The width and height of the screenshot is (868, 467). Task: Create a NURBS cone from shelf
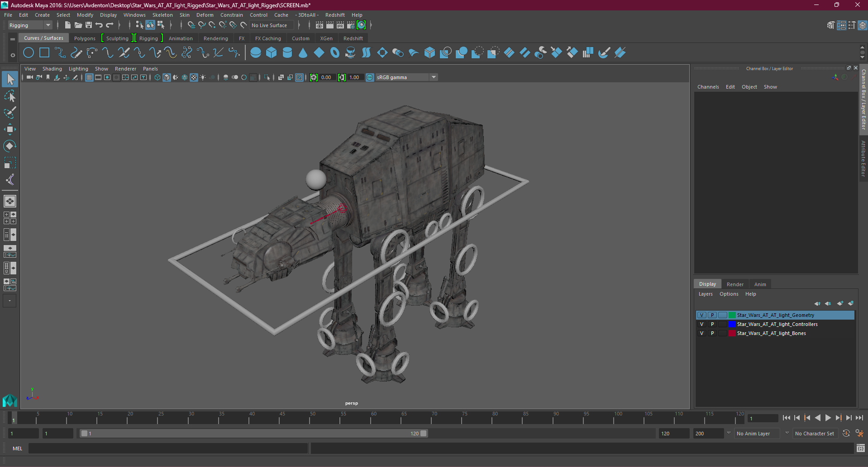click(303, 53)
